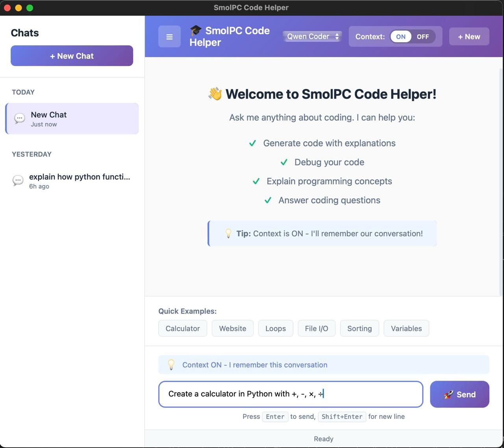Start a chat with the + New Chat button
The height and width of the screenshot is (448, 504).
(x=72, y=56)
